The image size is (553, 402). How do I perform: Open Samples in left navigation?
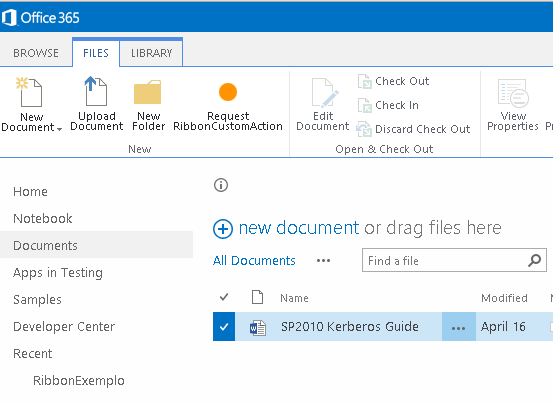pyautogui.click(x=37, y=300)
